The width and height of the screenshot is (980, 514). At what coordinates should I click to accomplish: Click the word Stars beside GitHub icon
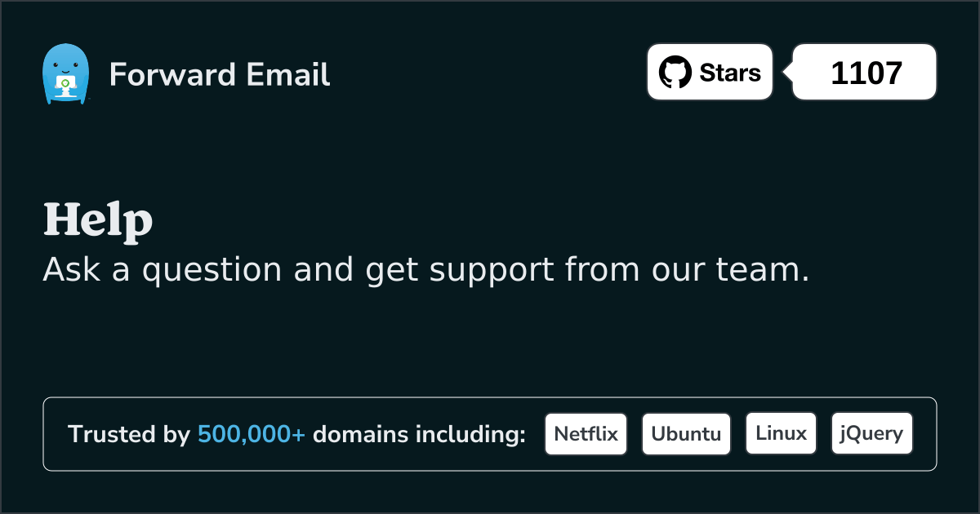[730, 73]
